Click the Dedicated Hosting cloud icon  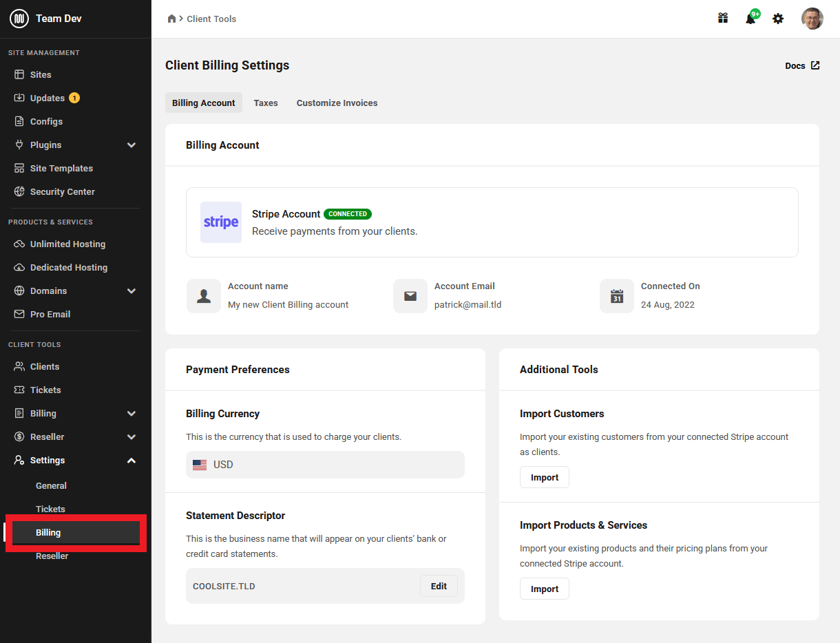(x=19, y=267)
